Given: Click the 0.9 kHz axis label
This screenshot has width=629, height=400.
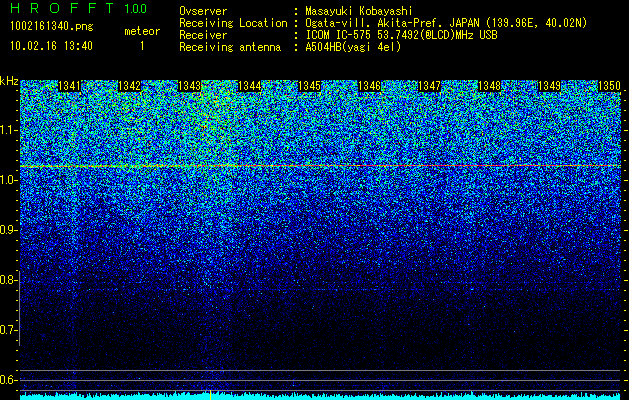Looking at the screenshot, I should (9, 230).
